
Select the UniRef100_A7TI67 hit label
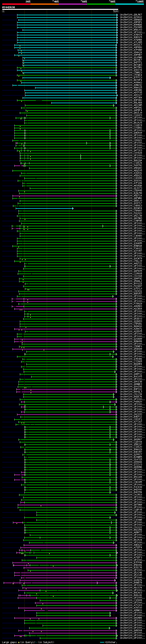pos(131,422)
